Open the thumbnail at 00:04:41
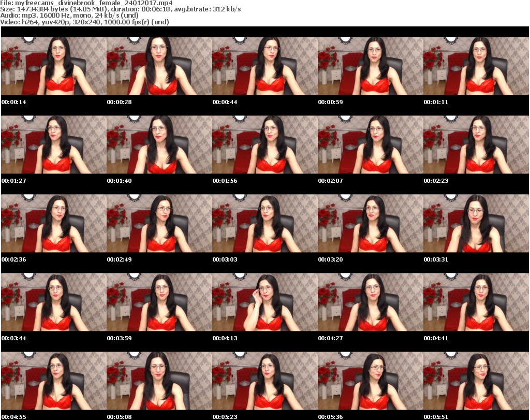Image resolution: width=530 pixels, height=420 pixels. coord(476,302)
